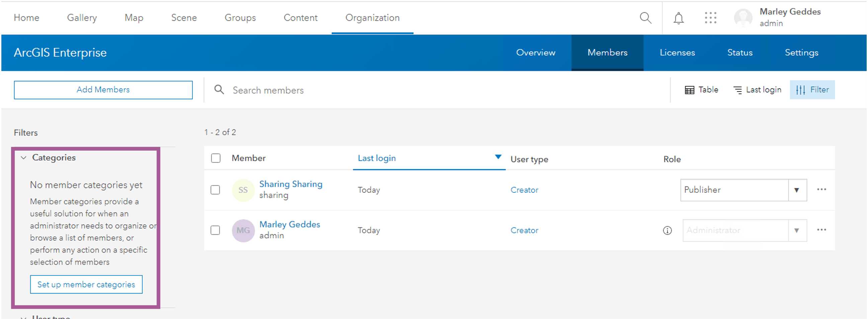Open more options for Marley Geddes row
This screenshot has width=868, height=319.
coord(821,230)
